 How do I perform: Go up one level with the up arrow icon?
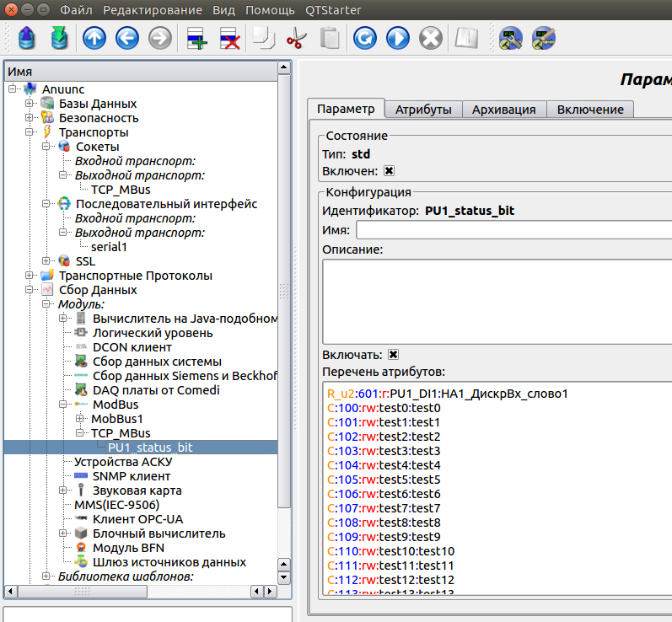tap(94, 38)
